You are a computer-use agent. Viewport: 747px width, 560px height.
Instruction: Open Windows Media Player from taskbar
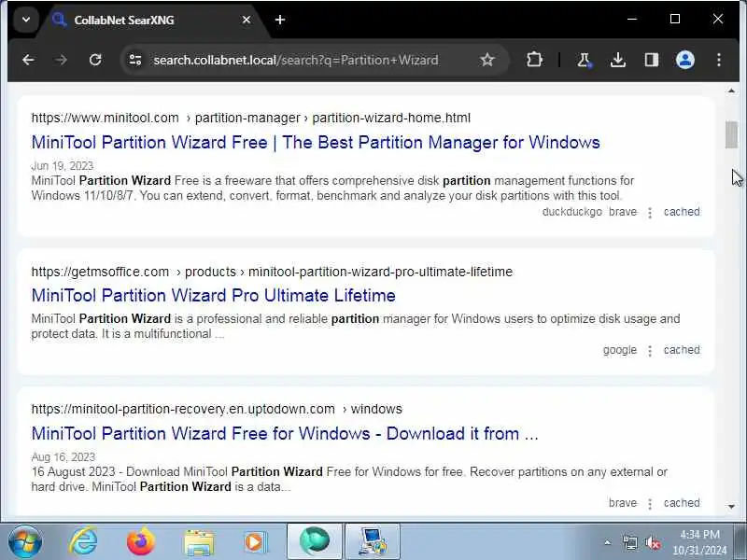[x=256, y=542]
